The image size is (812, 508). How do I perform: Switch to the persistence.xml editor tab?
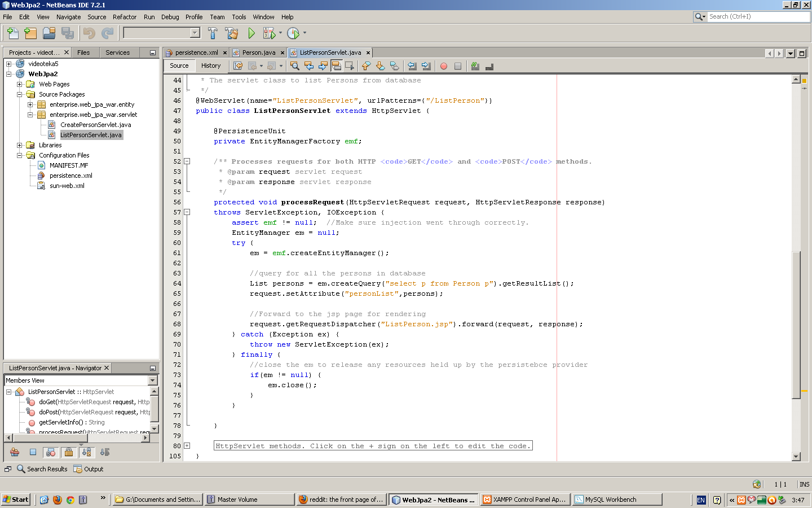tap(196, 52)
